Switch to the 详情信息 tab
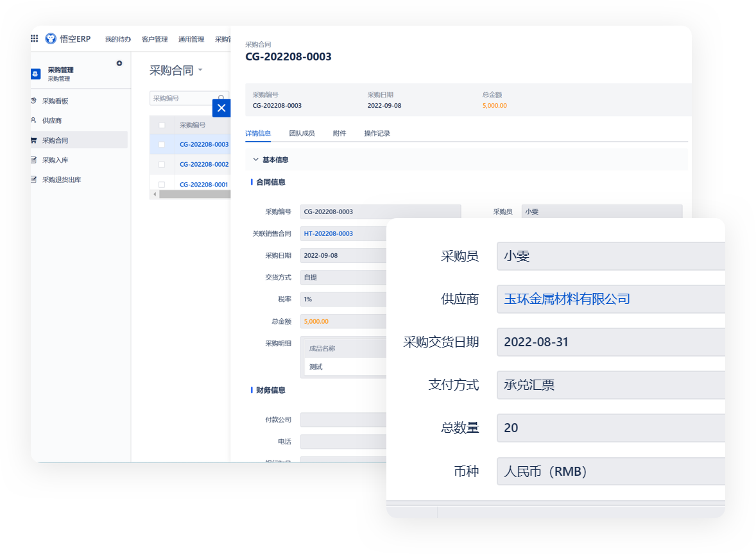 (x=258, y=133)
